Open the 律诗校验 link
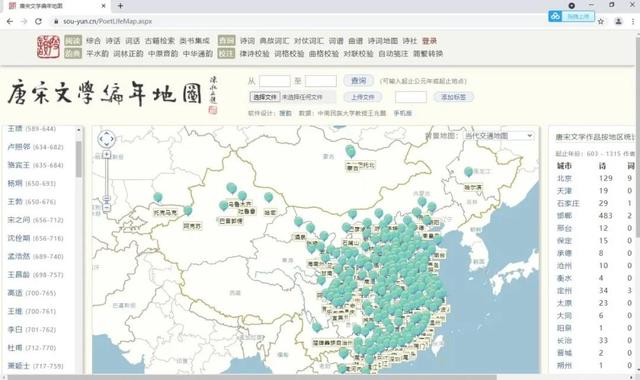 click(254, 53)
